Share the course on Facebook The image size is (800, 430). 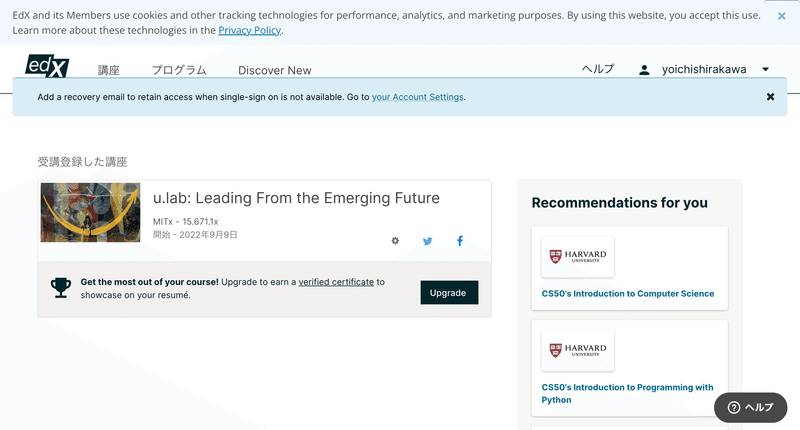pyautogui.click(x=460, y=241)
